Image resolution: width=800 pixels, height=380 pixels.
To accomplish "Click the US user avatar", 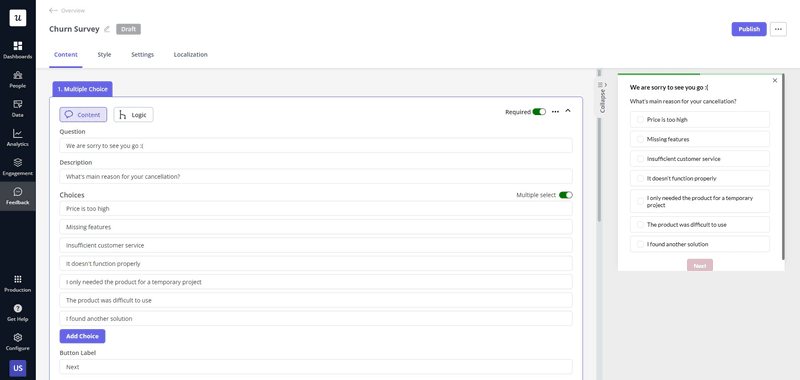I will (18, 368).
